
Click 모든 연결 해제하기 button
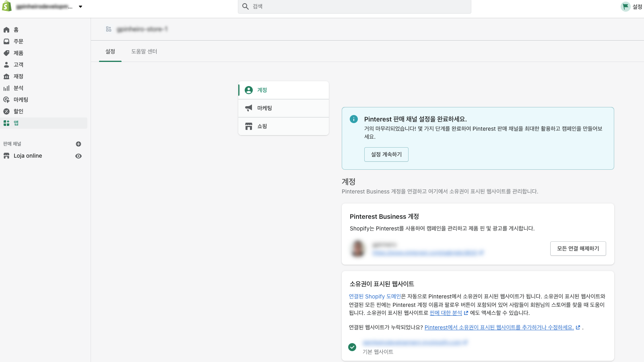[578, 249]
